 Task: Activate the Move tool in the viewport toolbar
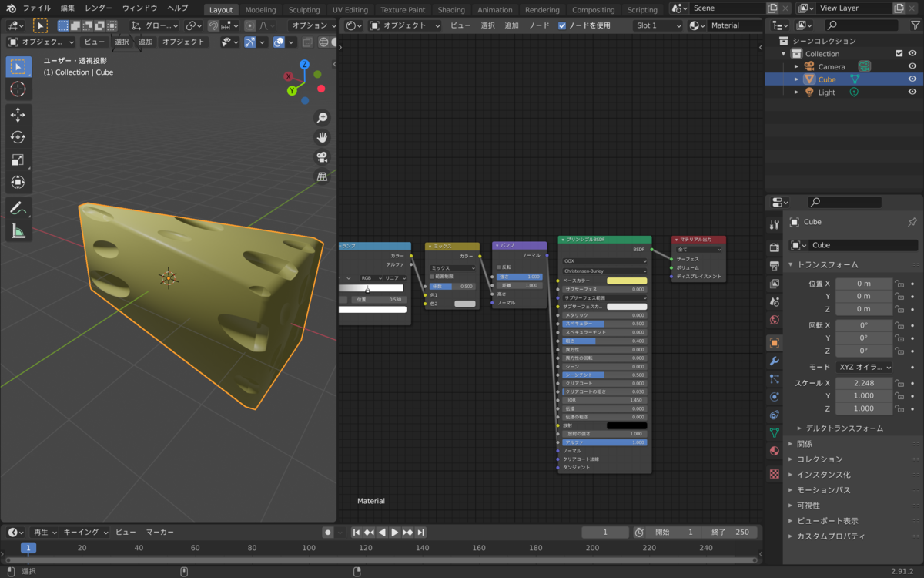tap(18, 115)
